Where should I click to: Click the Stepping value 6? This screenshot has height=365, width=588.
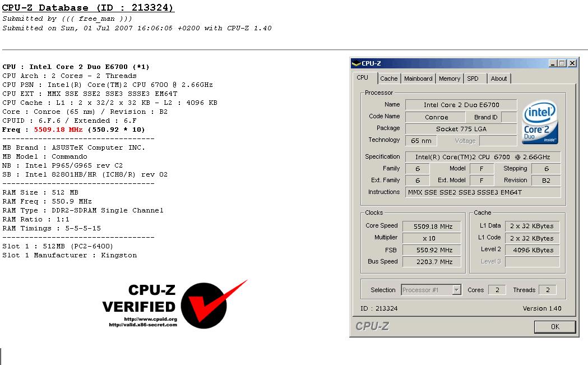tap(546, 169)
